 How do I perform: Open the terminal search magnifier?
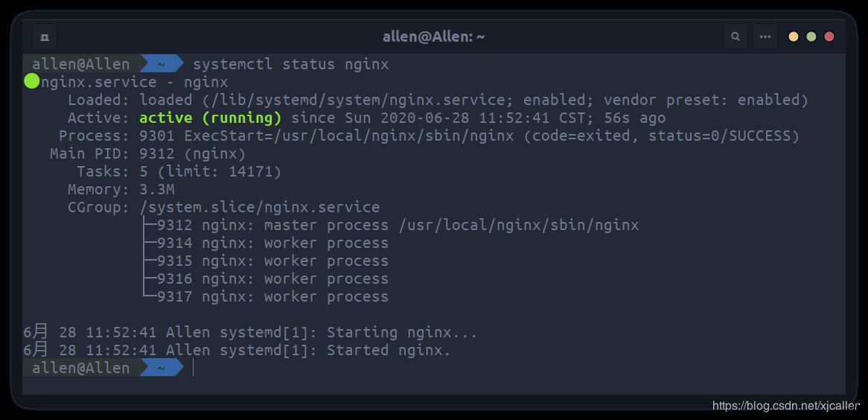[x=735, y=36]
